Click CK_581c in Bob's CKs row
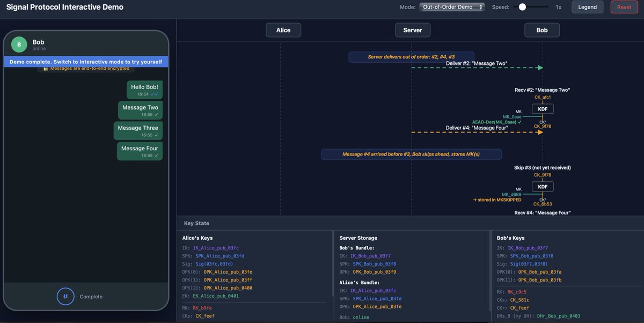 click(x=519, y=300)
